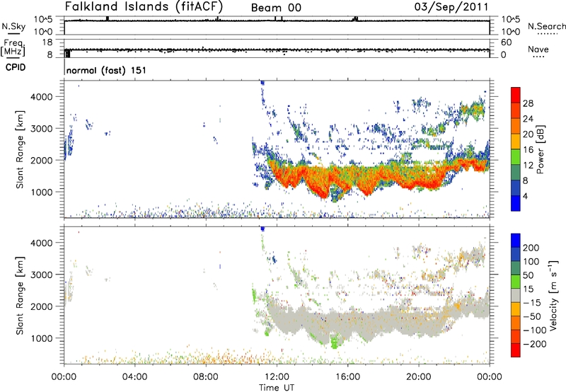Click the '28' tick on the power colorbar

[x=528, y=103]
